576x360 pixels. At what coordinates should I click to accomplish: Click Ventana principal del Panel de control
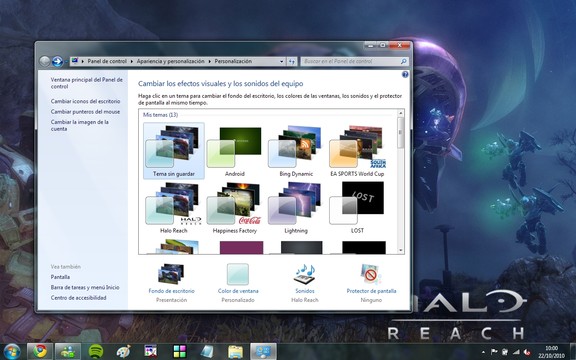tap(87, 83)
